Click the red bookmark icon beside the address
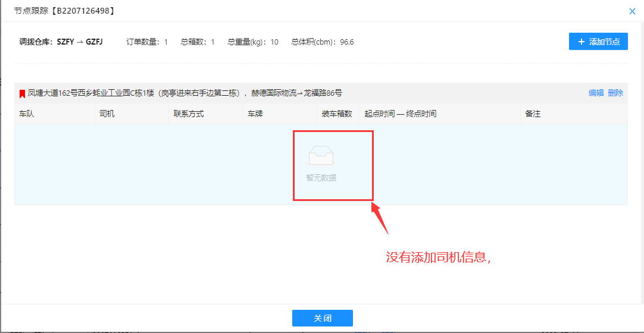 point(22,93)
